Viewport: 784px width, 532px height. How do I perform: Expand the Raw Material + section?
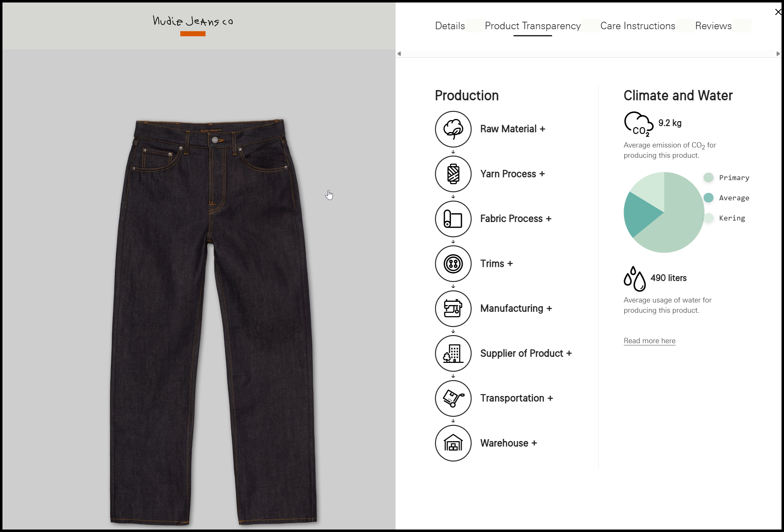512,129
